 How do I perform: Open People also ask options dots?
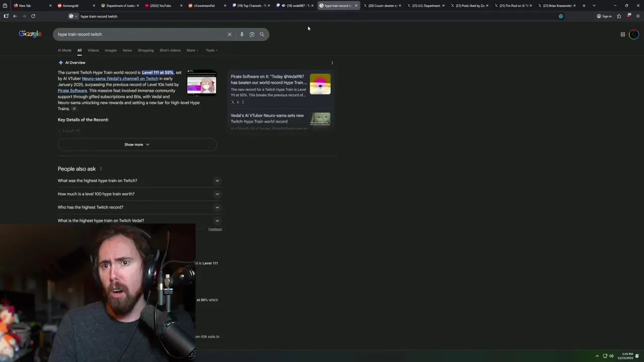point(101,169)
